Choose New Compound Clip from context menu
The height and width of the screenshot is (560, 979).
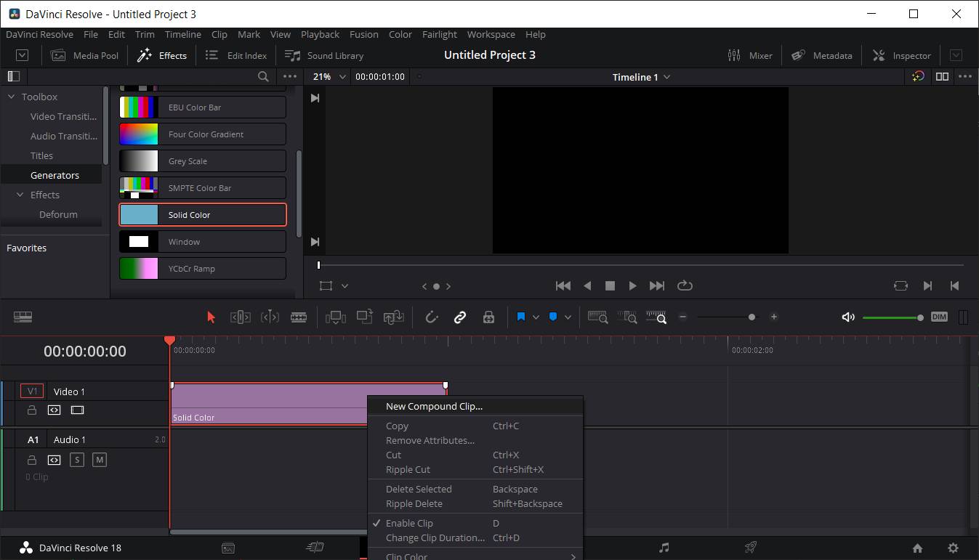coord(475,406)
